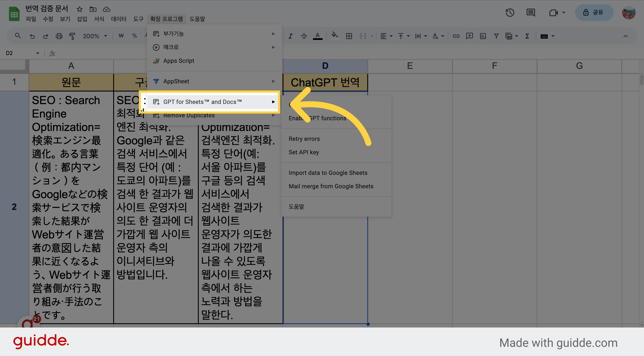Print the spreadsheet
The height and width of the screenshot is (356, 644).
59,36
